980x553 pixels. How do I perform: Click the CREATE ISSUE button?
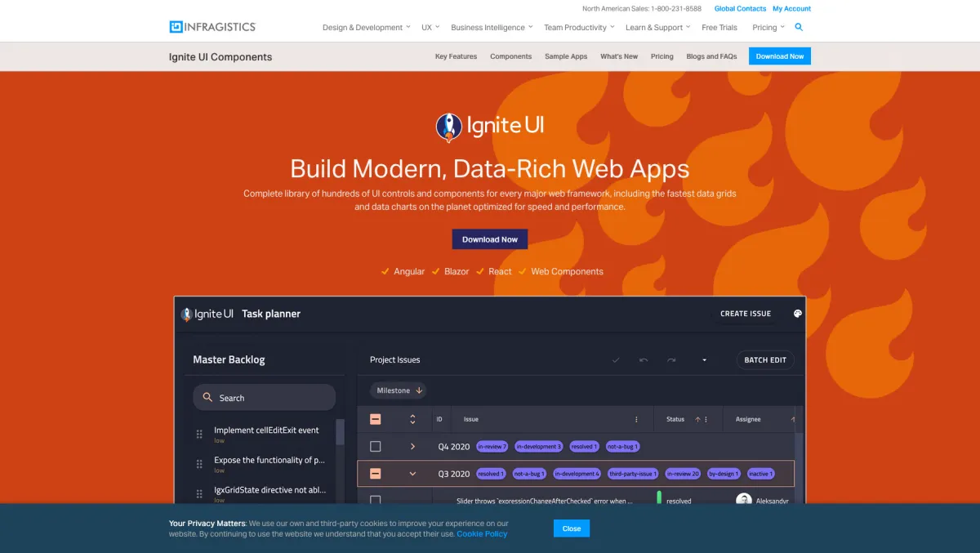(x=746, y=314)
